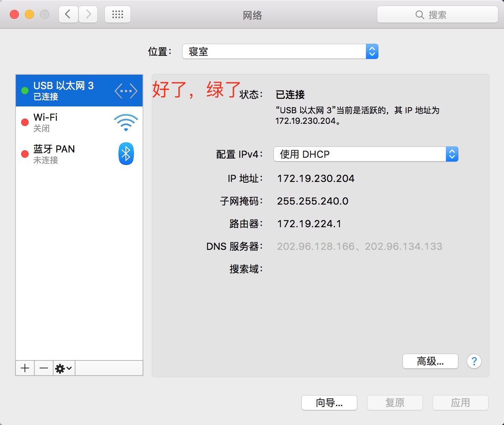Image resolution: width=504 pixels, height=425 pixels.
Task: Remove selected service with minus button
Action: (44, 368)
